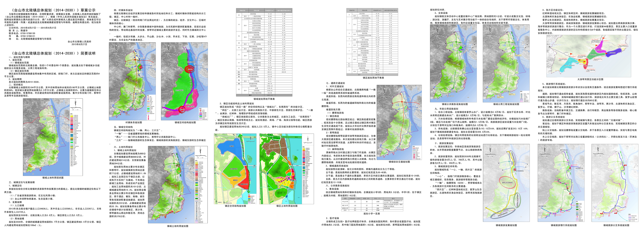The width and height of the screenshot is (644, 234).
Task: Click the 规划小学一览表 table
Action: (x=371, y=204)
